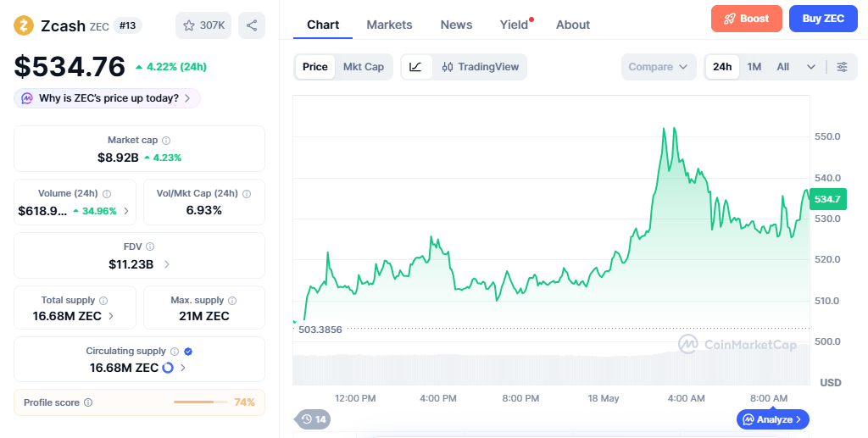The width and height of the screenshot is (868, 438).
Task: Click the 21M ZEC max supply value
Action: pyautogui.click(x=204, y=316)
